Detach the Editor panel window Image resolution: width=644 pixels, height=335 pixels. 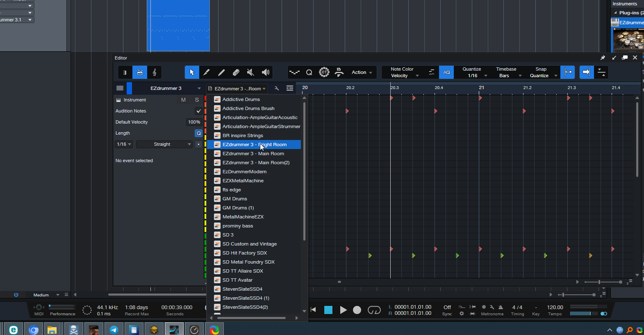click(625, 58)
